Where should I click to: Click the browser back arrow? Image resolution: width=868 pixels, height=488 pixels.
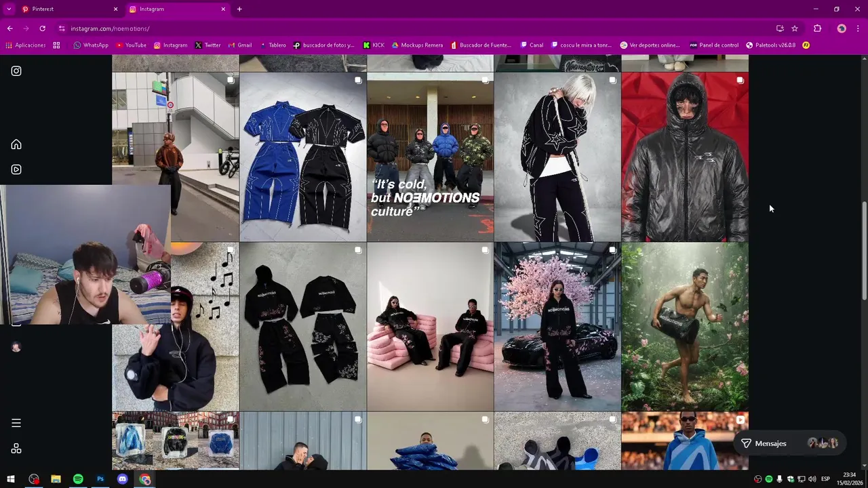9,28
